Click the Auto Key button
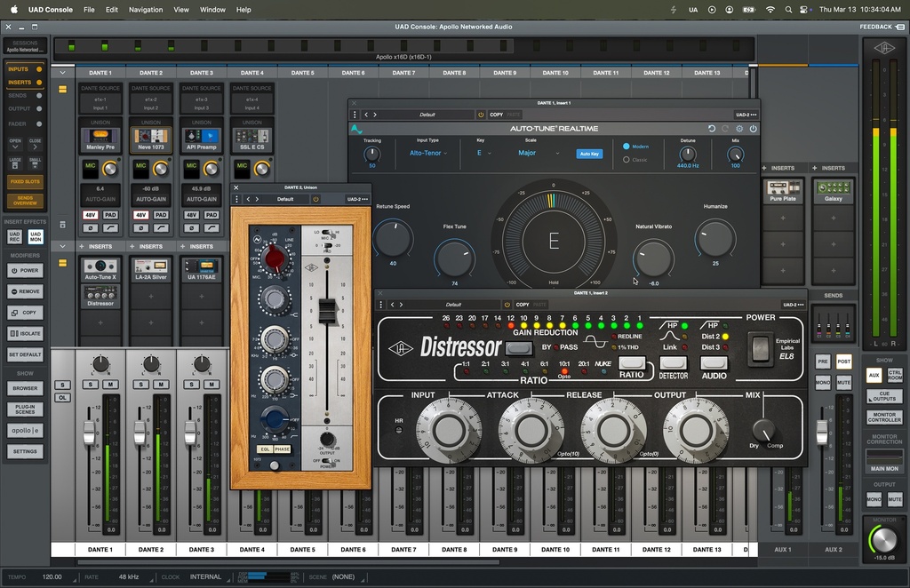Viewport: 910px width, 588px height. pyautogui.click(x=589, y=154)
